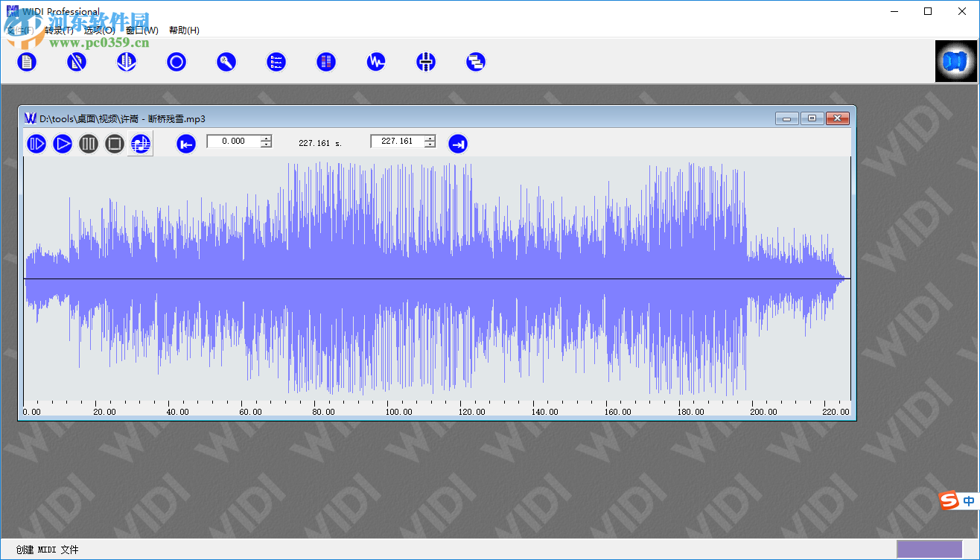The width and height of the screenshot is (980, 560).
Task: Toggle the MIDI note playback button
Action: coord(140,143)
